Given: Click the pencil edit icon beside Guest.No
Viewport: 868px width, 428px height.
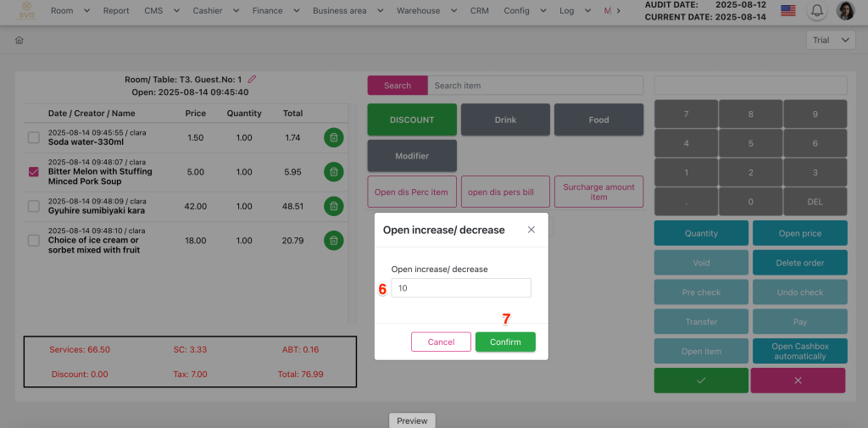Looking at the screenshot, I should click(x=252, y=80).
